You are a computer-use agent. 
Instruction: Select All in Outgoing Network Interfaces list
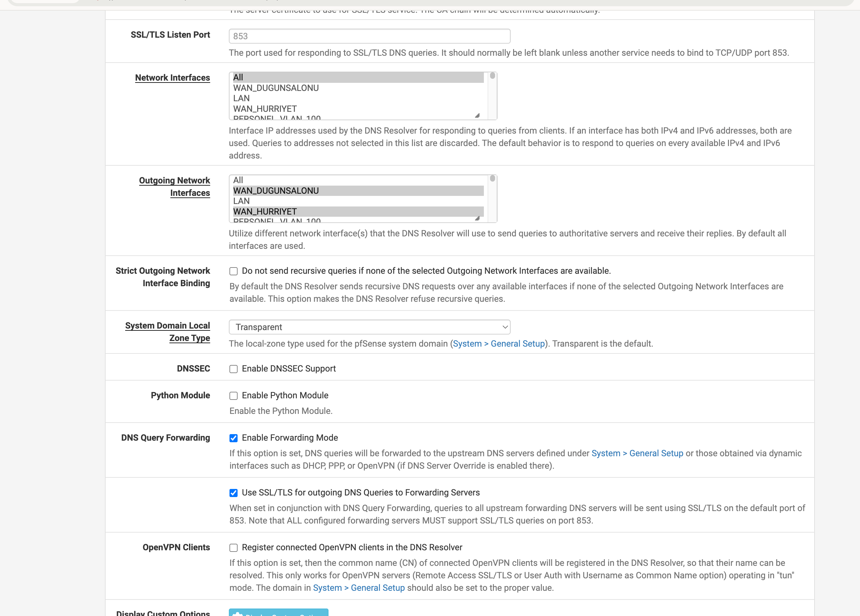[238, 180]
